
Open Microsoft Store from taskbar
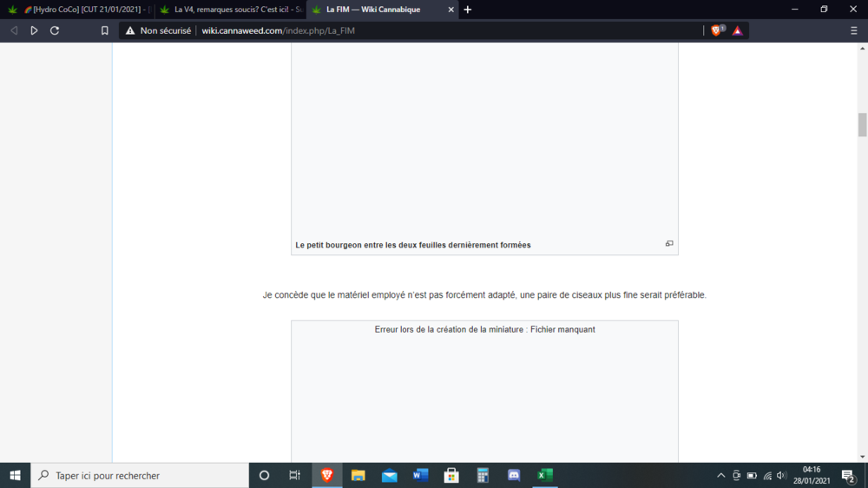[x=451, y=475]
